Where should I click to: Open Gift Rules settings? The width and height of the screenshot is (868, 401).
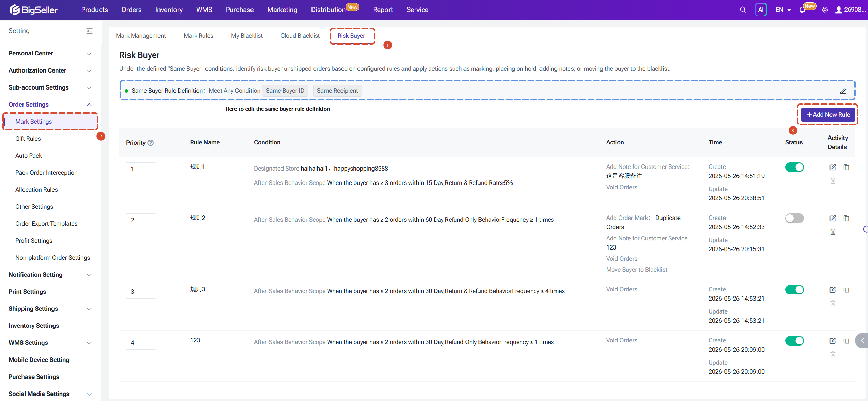tap(28, 139)
